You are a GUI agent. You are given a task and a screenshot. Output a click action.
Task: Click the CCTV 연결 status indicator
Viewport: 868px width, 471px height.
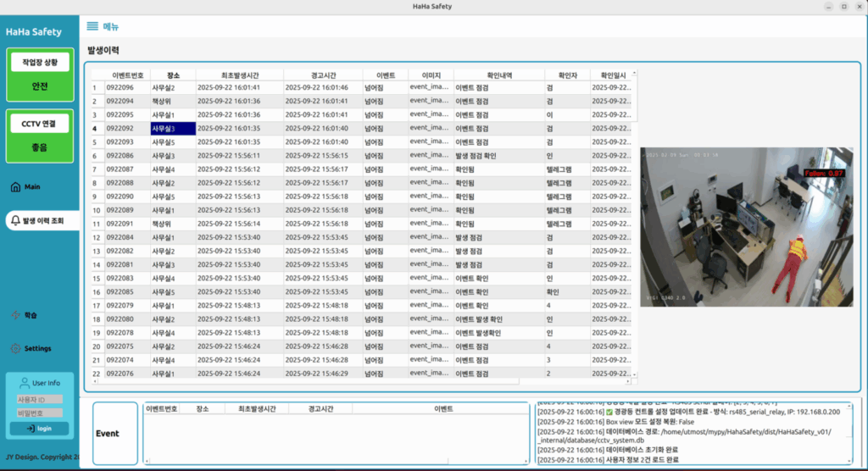coord(40,136)
